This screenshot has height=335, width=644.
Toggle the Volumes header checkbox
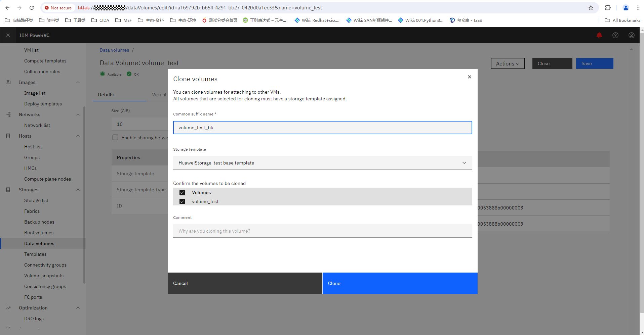pyautogui.click(x=182, y=193)
